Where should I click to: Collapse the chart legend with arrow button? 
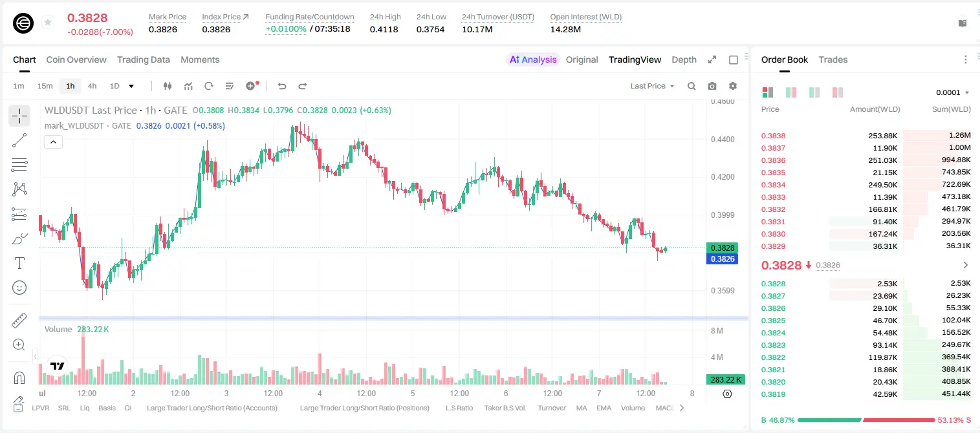(x=53, y=142)
